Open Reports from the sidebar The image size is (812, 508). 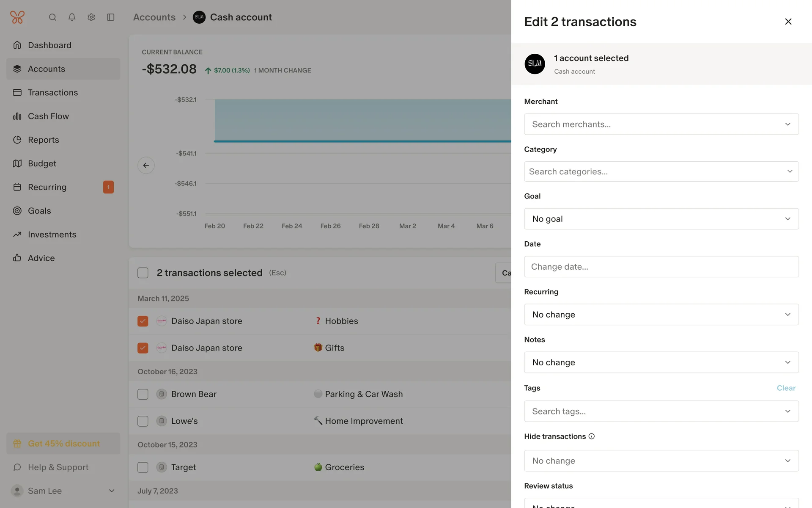43,140
